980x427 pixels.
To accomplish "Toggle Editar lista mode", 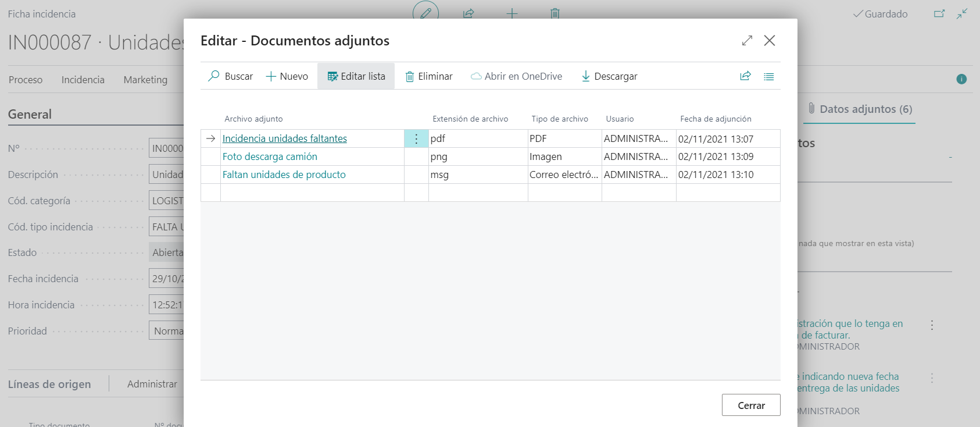I will pyautogui.click(x=356, y=76).
